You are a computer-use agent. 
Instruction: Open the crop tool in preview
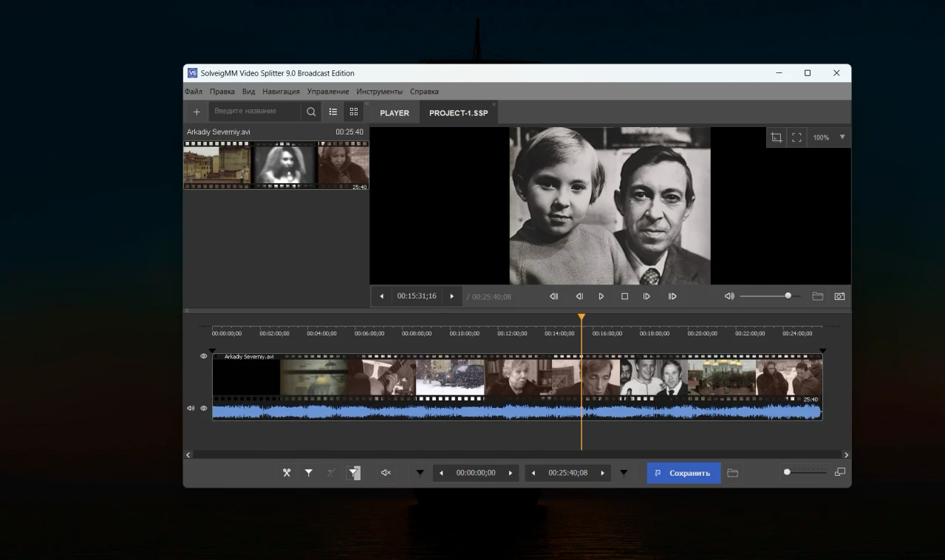pos(776,137)
